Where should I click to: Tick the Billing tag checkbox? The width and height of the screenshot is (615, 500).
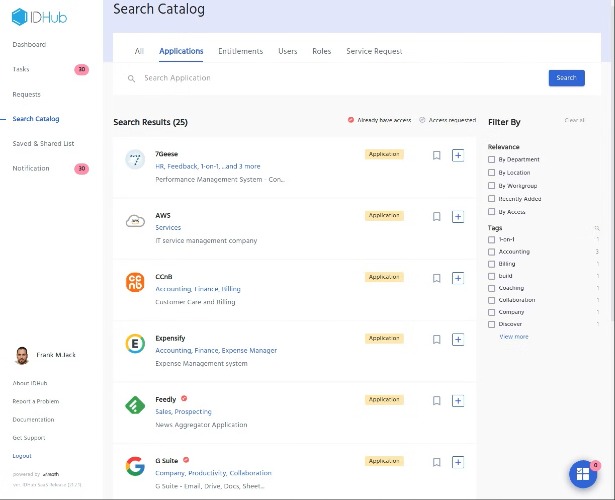click(x=491, y=264)
